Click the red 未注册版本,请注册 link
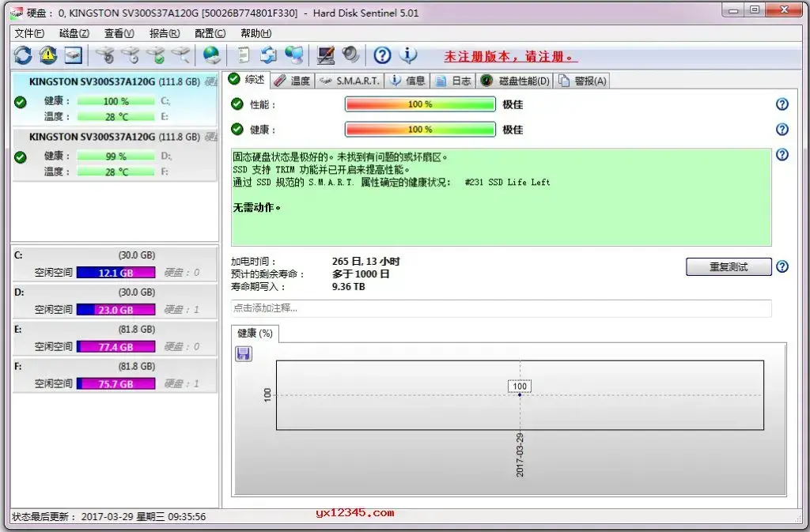Viewport: 810px width, 532px height. click(x=510, y=56)
